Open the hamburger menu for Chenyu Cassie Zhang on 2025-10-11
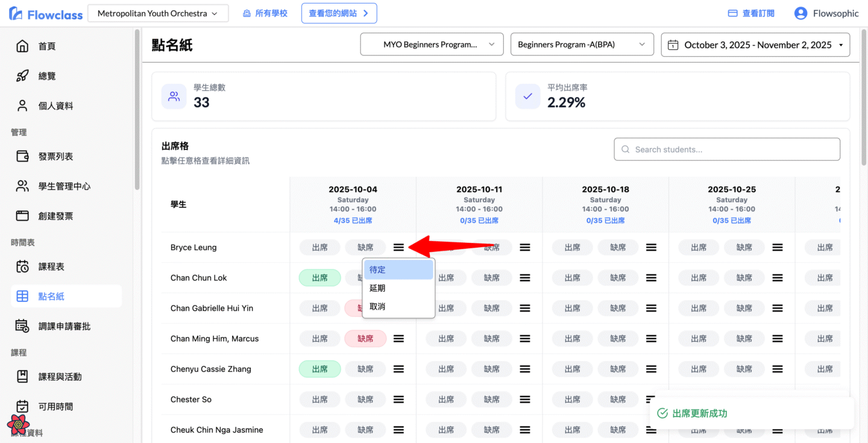This screenshot has height=443, width=868. pyautogui.click(x=525, y=369)
